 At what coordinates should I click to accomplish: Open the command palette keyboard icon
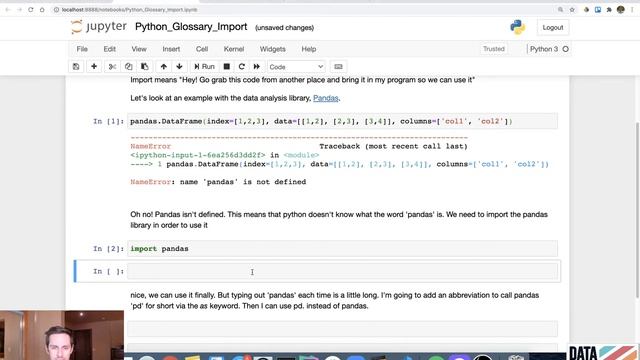[338, 67]
